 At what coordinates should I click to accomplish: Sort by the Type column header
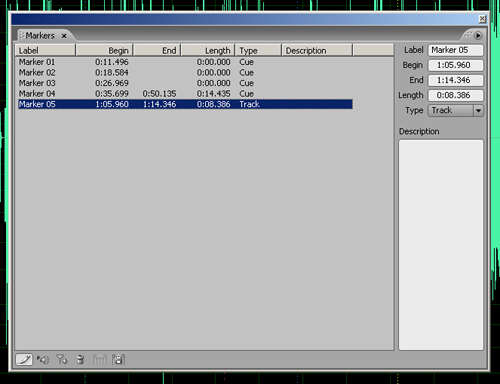[x=258, y=50]
